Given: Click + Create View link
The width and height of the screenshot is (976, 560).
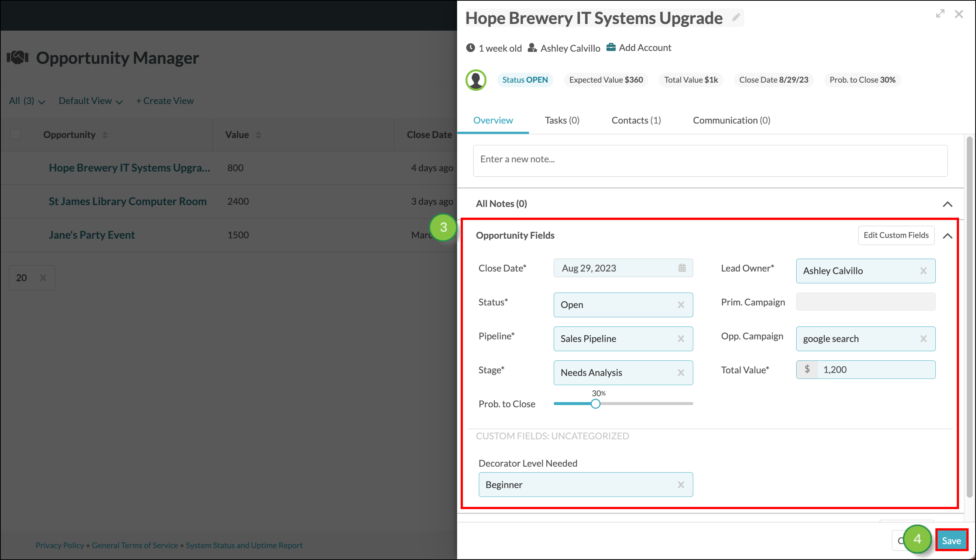Looking at the screenshot, I should (165, 101).
